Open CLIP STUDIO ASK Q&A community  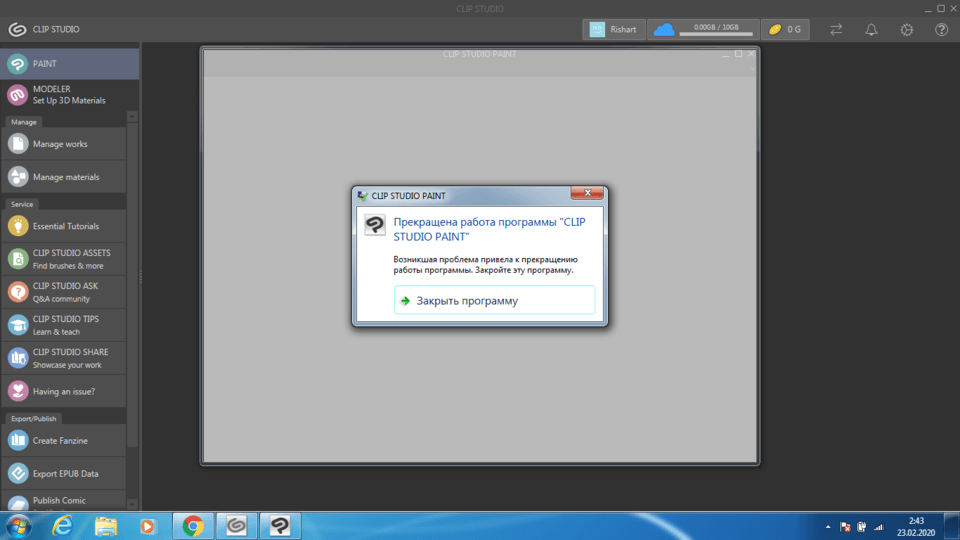(64, 292)
